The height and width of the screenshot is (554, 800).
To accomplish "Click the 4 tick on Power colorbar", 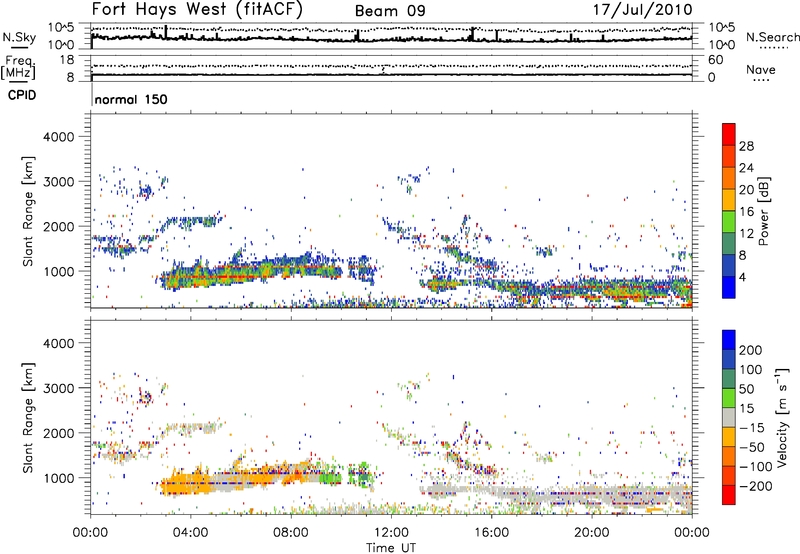I will click(743, 277).
